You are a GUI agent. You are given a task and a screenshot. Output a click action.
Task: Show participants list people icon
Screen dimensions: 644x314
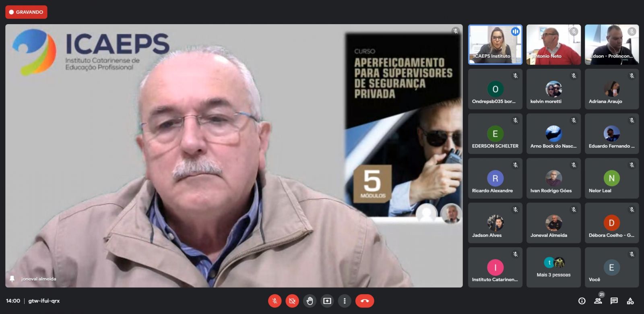[x=598, y=301]
